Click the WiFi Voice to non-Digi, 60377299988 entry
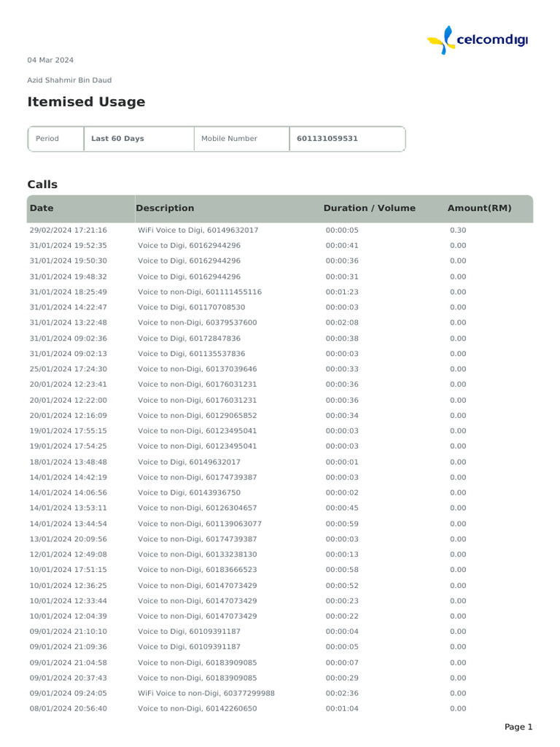 tap(206, 693)
